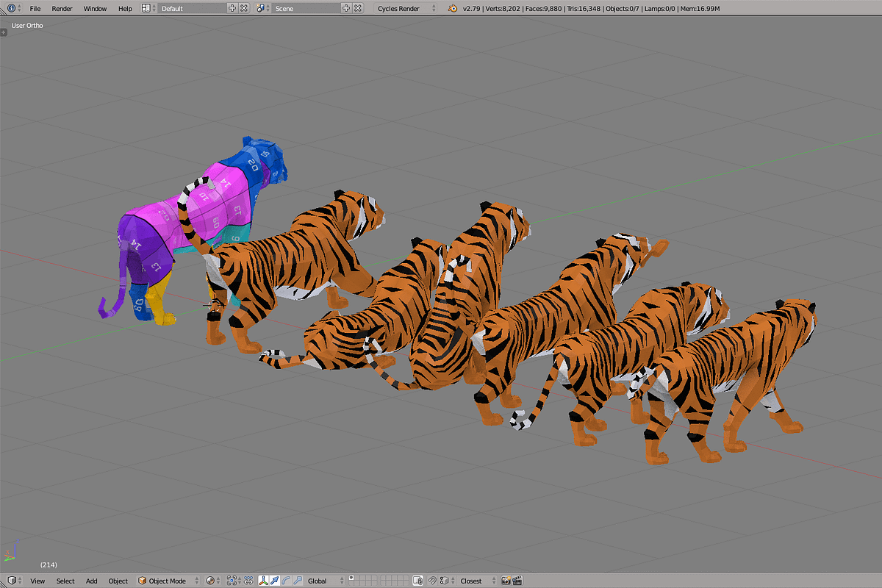This screenshot has width=882, height=588.
Task: Open the Object Mode dropdown
Action: tap(168, 581)
